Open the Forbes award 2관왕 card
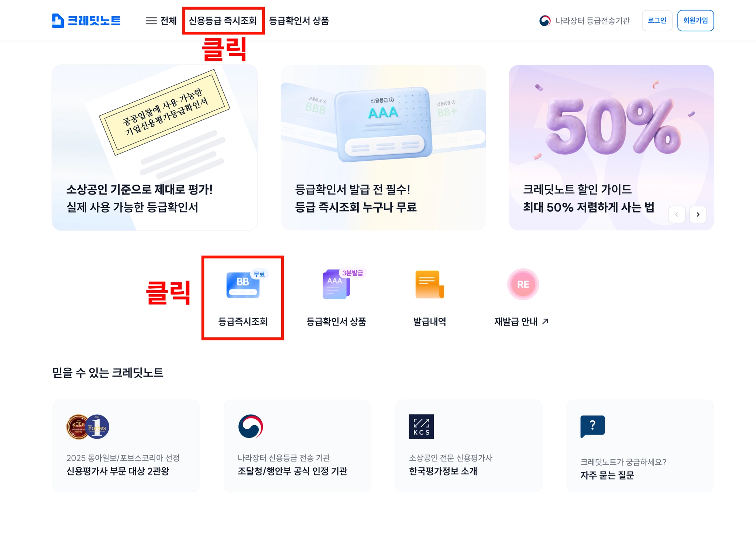 126,446
